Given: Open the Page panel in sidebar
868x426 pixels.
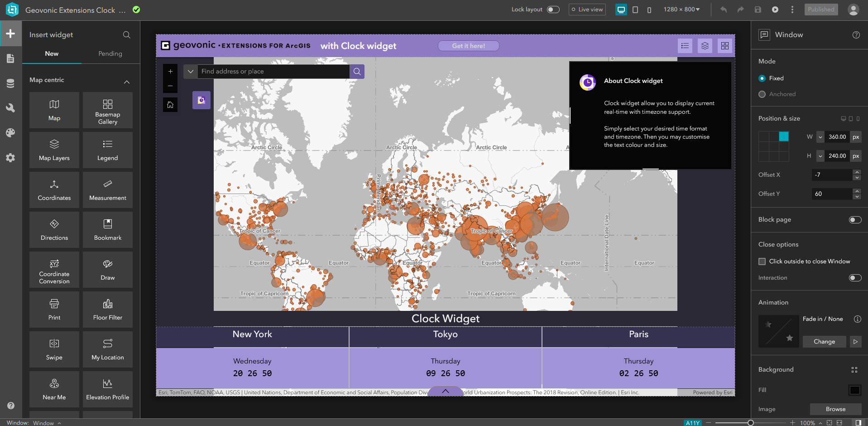Looking at the screenshot, I should coord(10,58).
